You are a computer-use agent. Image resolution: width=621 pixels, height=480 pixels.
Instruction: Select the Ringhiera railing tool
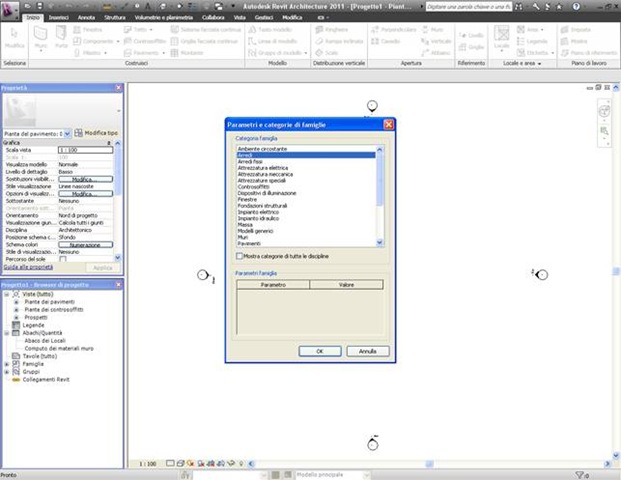[x=332, y=30]
